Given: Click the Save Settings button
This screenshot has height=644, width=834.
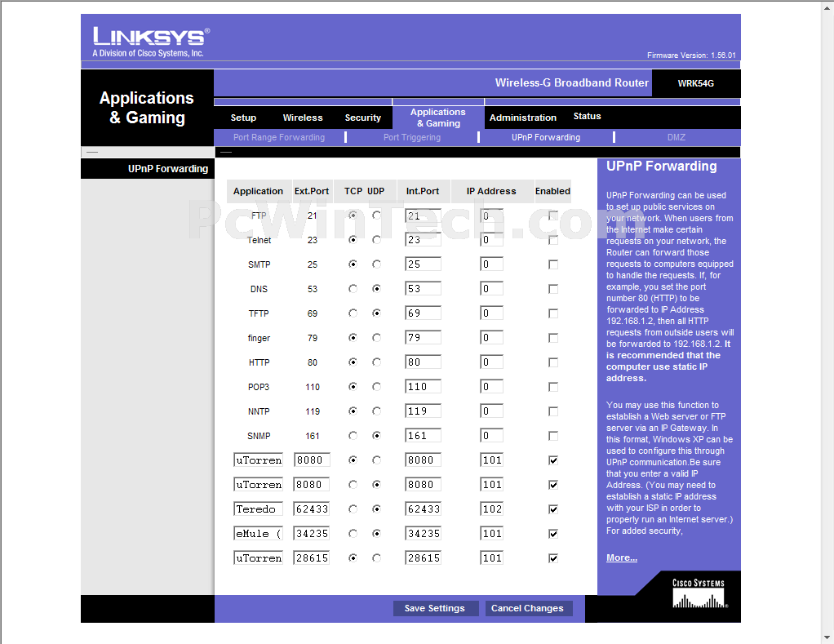Looking at the screenshot, I should click(x=436, y=608).
